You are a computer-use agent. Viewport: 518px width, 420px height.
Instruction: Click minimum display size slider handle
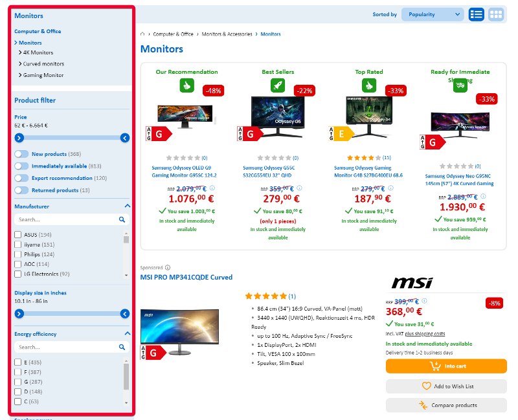coord(19,314)
